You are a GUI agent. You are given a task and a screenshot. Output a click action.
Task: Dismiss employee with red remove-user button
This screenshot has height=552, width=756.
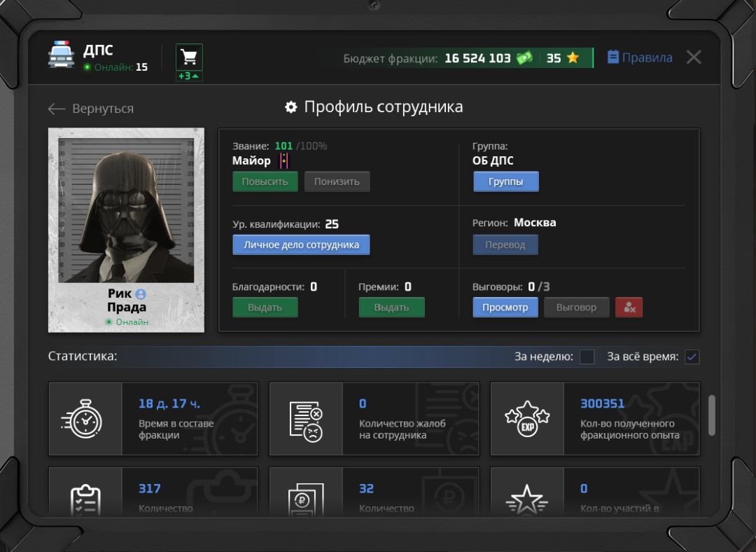[x=629, y=308]
